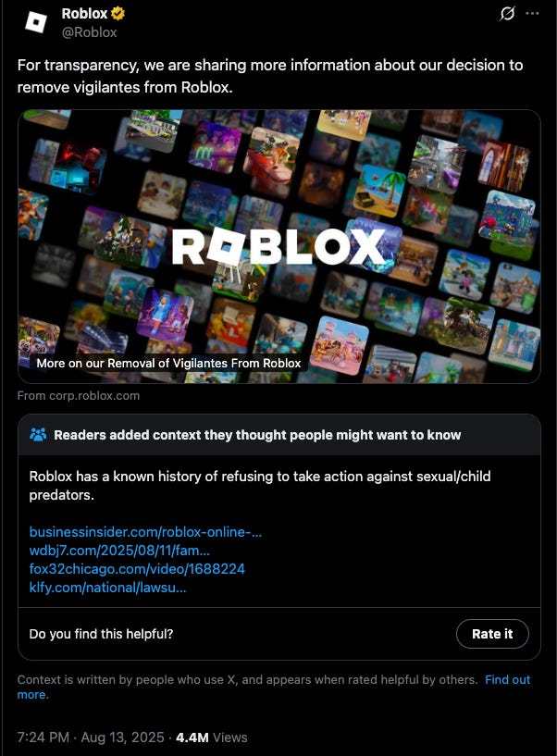Open the klfy.com lawsuit link

(x=107, y=588)
